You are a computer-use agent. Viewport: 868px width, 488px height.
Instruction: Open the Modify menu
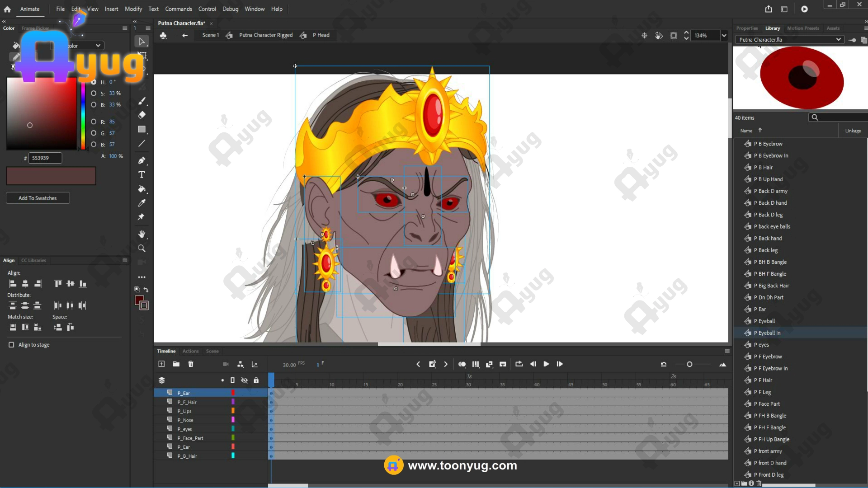[133, 9]
